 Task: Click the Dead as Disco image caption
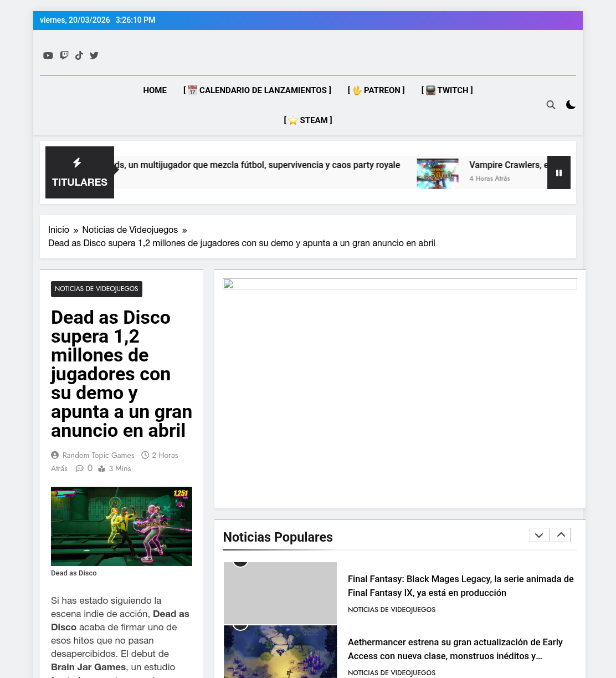click(x=74, y=573)
